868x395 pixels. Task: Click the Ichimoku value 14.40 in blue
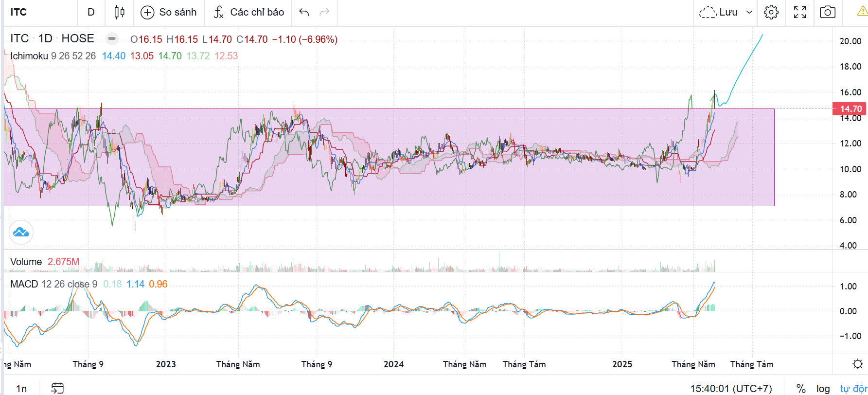(x=114, y=56)
